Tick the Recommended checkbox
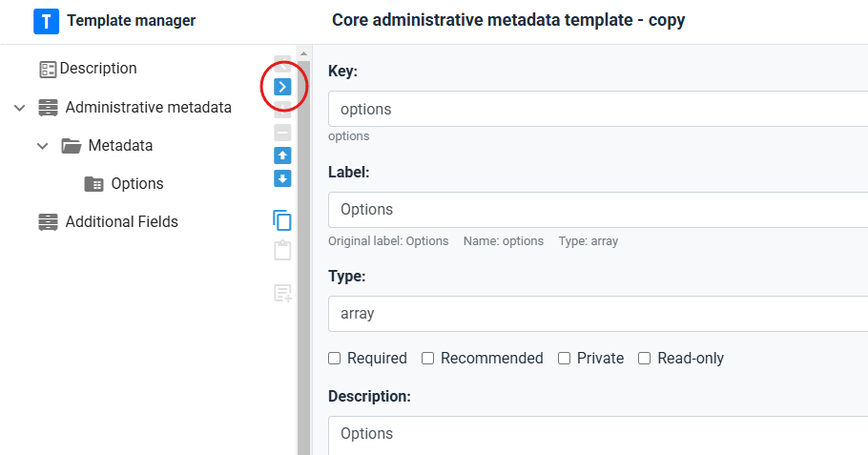 point(428,359)
